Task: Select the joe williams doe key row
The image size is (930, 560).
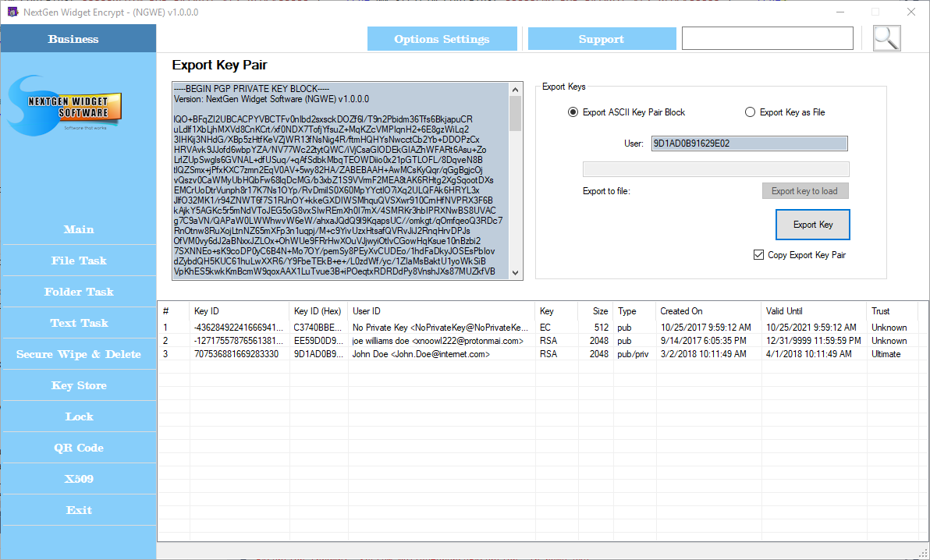Action: [538, 341]
